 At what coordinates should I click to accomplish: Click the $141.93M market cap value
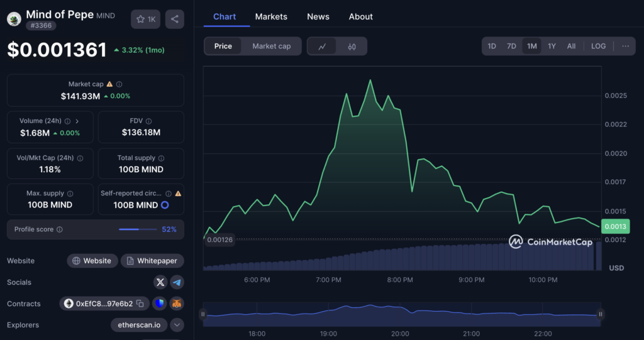coord(80,96)
